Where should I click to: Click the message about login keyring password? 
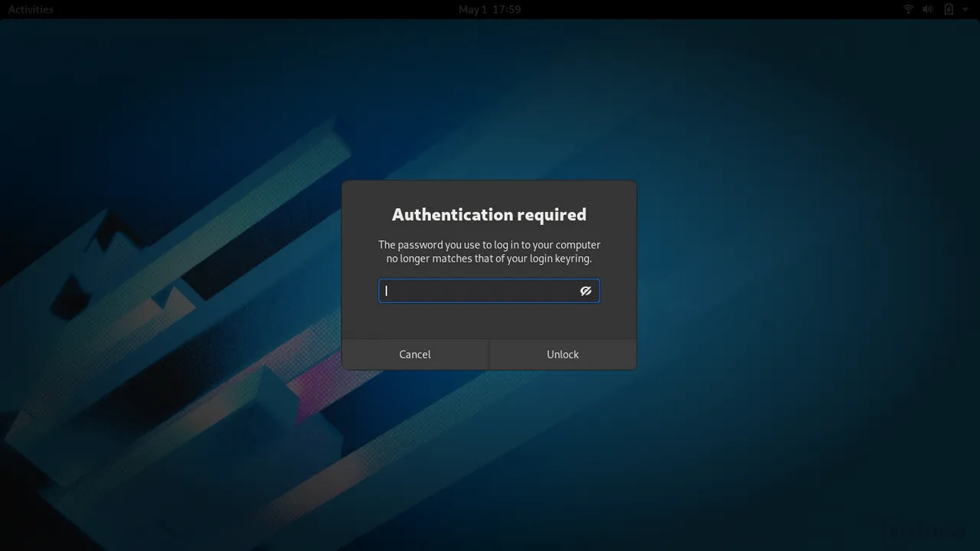point(489,252)
